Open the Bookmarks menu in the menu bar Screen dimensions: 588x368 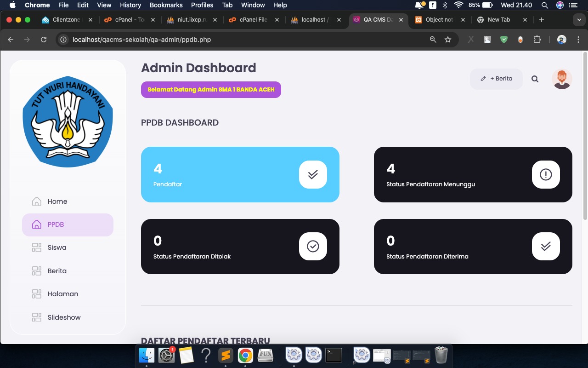tap(166, 5)
